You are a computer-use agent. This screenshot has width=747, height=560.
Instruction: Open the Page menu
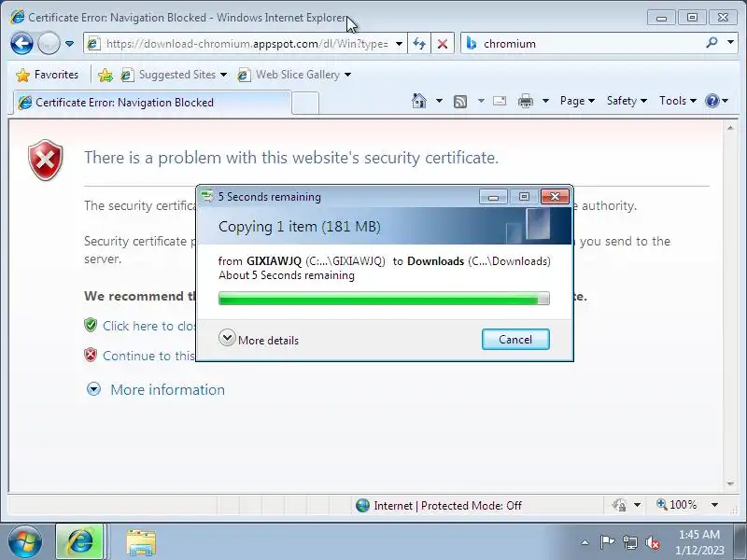point(577,101)
